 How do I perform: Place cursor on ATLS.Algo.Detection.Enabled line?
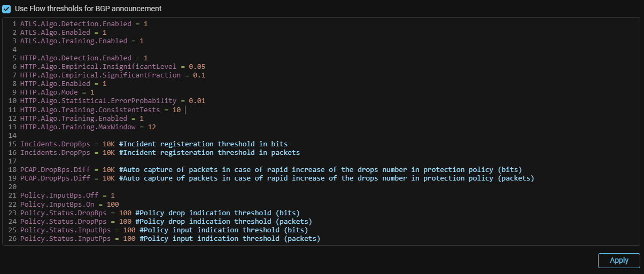80,24
